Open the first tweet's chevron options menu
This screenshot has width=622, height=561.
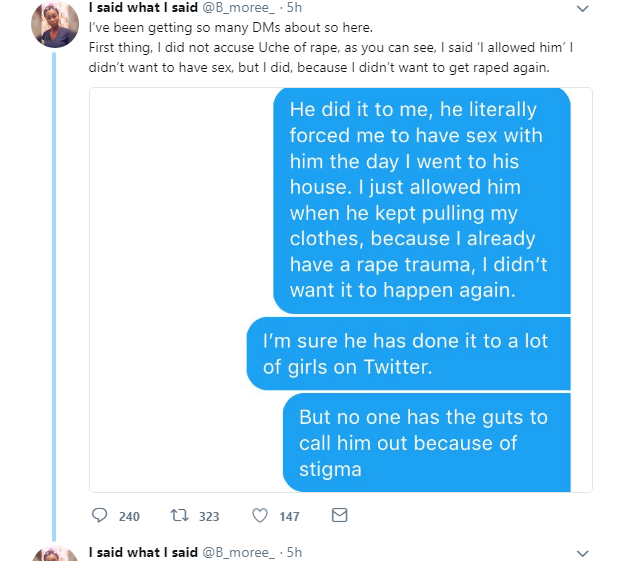point(585,8)
